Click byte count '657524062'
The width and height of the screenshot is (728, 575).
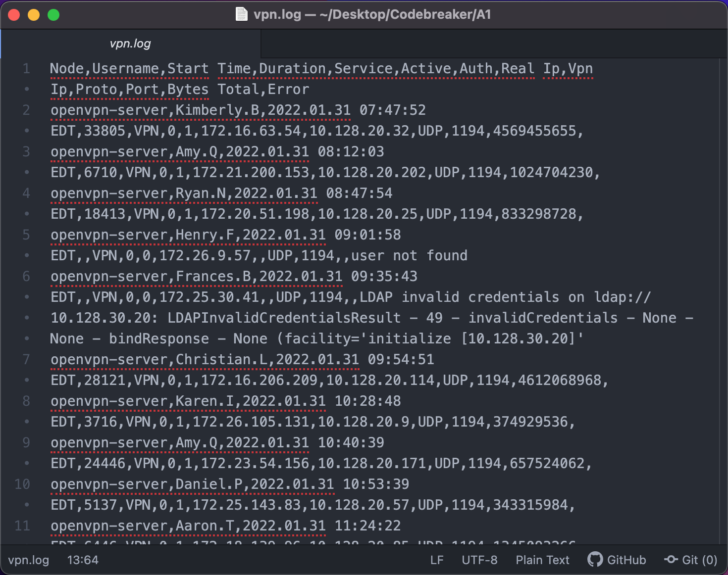[547, 463]
